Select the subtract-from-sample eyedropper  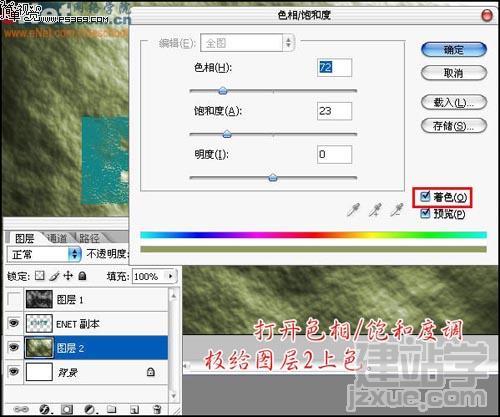(397, 210)
